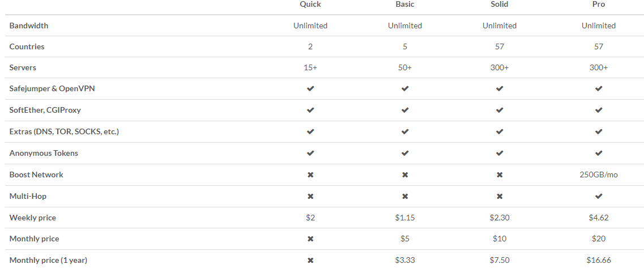Click the Basic weekly price $1.15
Viewport: 644px width, 268px height.
pyautogui.click(x=405, y=218)
